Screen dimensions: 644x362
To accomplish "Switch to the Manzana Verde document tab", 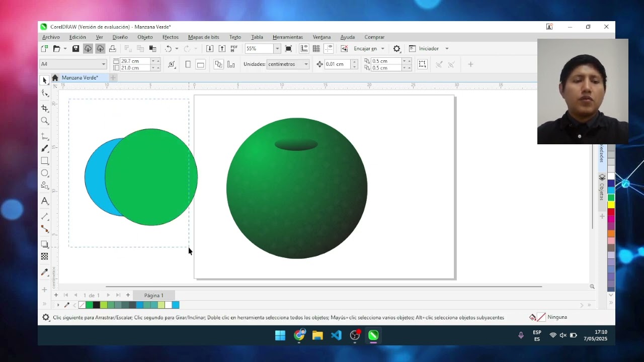I will click(x=80, y=77).
